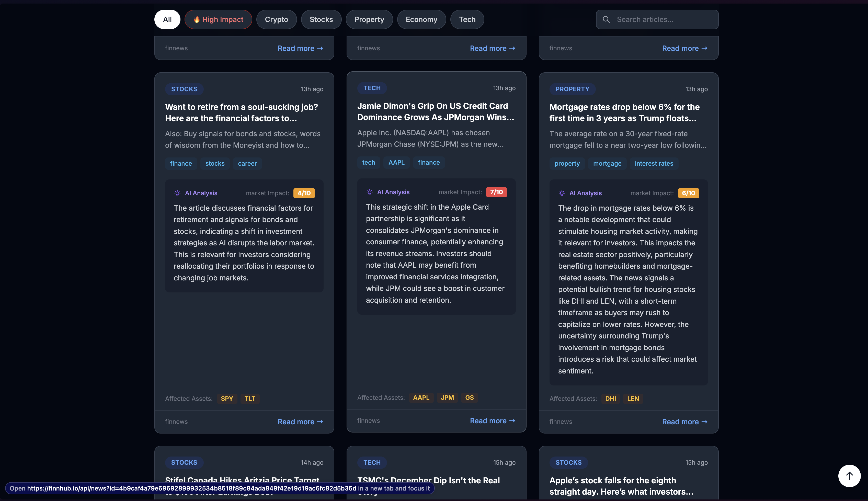The width and height of the screenshot is (868, 501).
Task: Click the 4/10 impact score indicator
Action: coord(304,193)
